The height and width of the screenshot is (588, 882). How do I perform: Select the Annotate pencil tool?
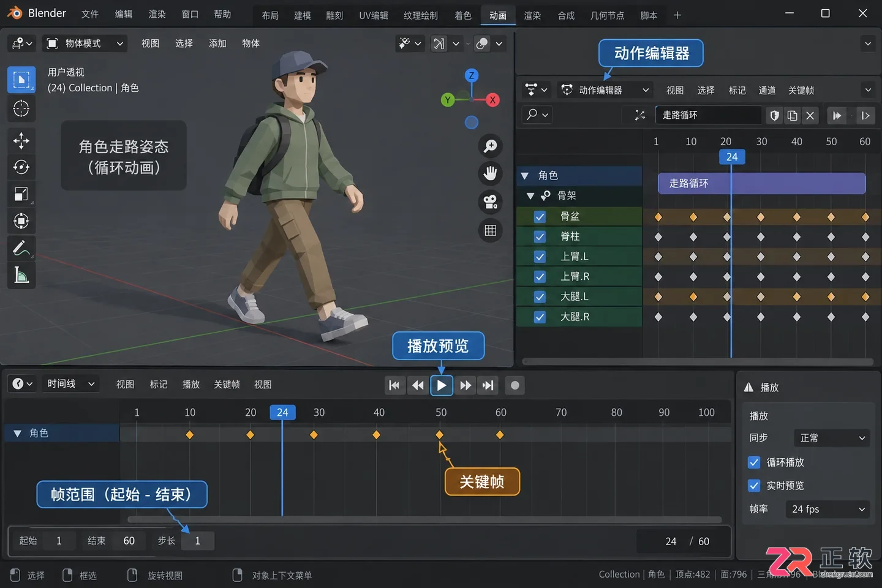pyautogui.click(x=21, y=248)
